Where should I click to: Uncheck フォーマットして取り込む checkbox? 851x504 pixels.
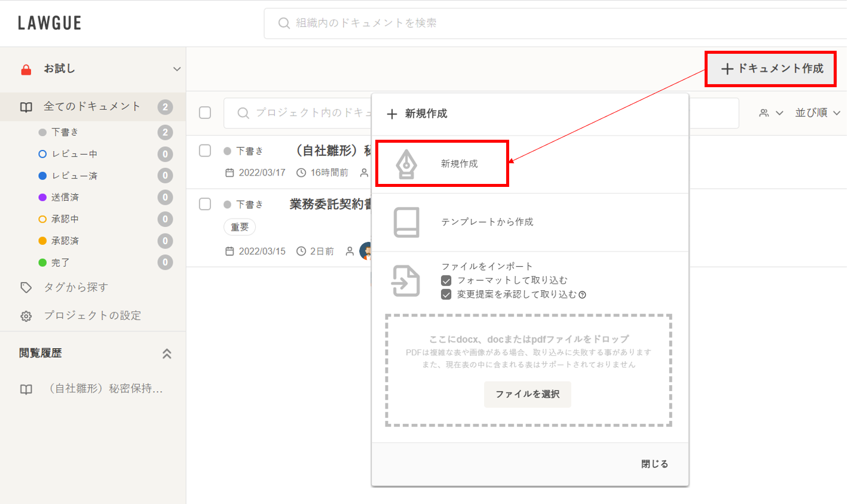pos(446,280)
